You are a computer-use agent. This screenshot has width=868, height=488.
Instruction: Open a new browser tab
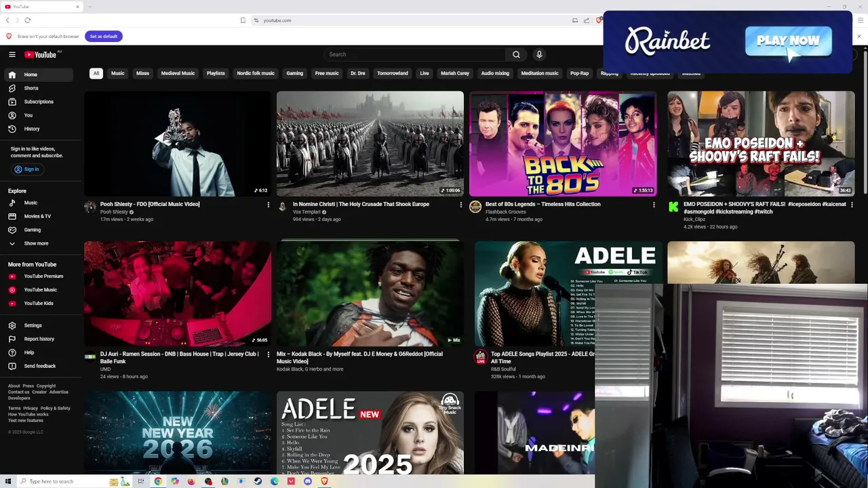pyautogui.click(x=90, y=7)
